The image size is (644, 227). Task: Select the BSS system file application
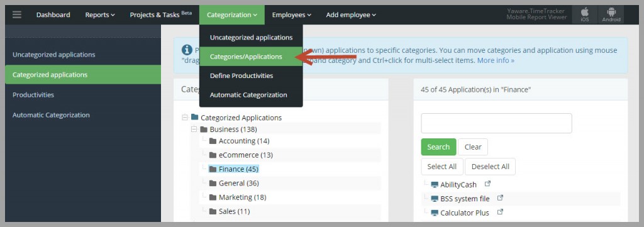(x=465, y=199)
